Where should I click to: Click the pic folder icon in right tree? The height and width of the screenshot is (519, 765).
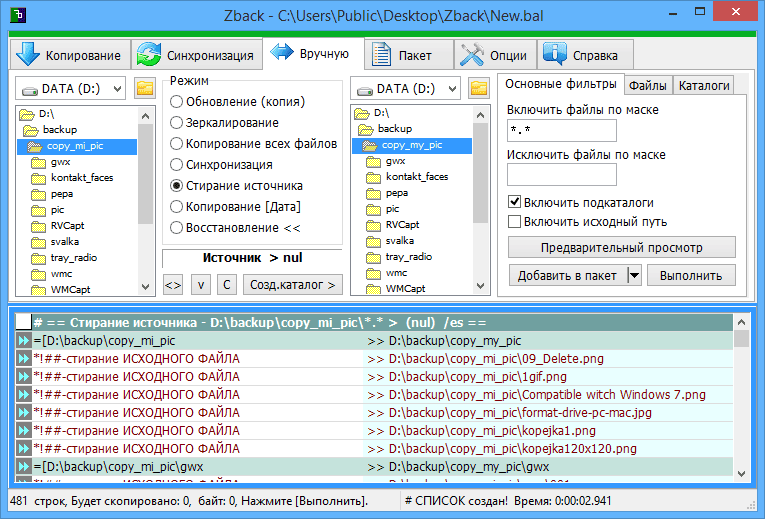[x=374, y=210]
